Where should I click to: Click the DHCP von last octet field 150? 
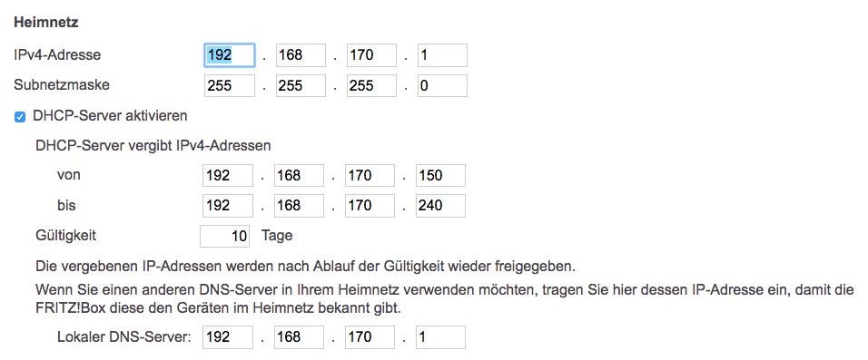point(440,175)
